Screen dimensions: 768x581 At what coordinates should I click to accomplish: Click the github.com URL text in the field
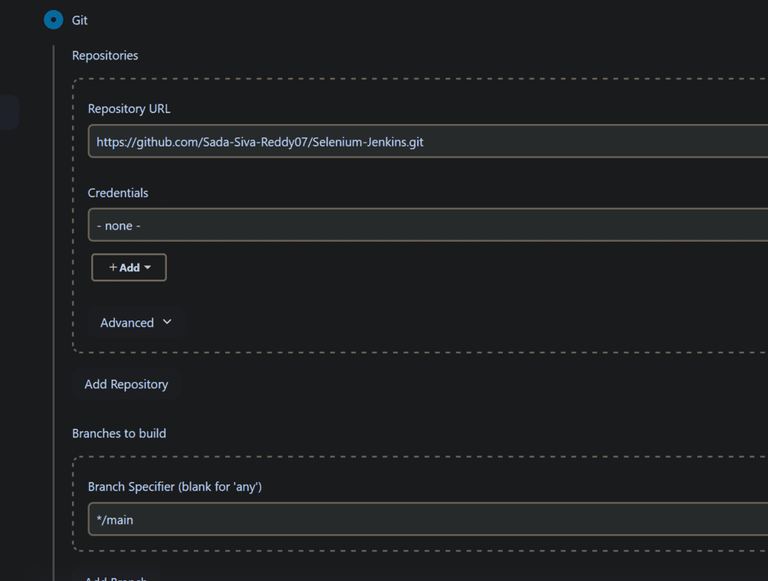(x=260, y=142)
